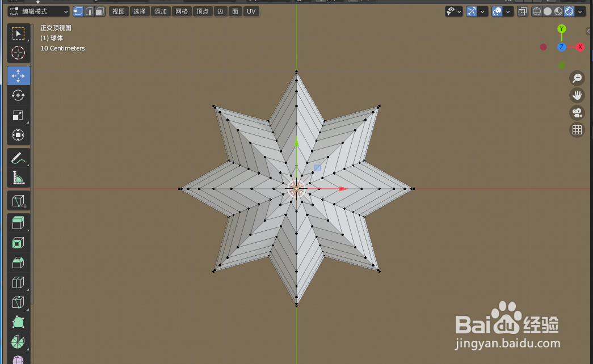Open the 视图 menu

(118, 11)
